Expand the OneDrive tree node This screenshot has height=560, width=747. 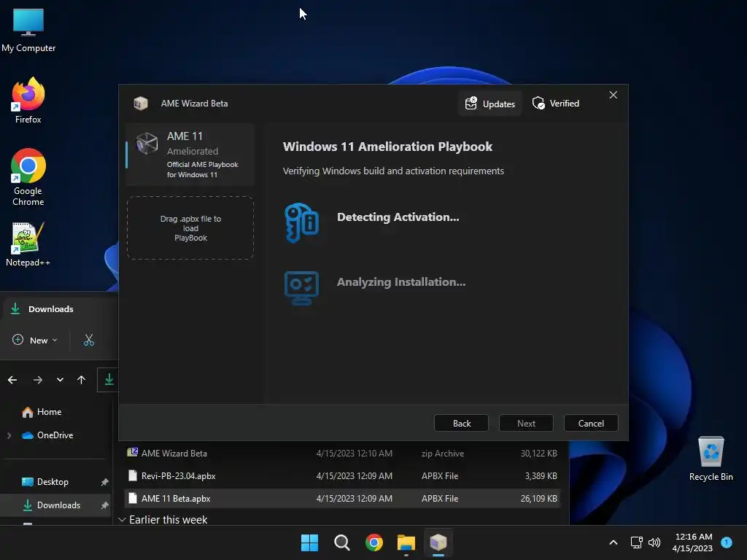click(9, 435)
